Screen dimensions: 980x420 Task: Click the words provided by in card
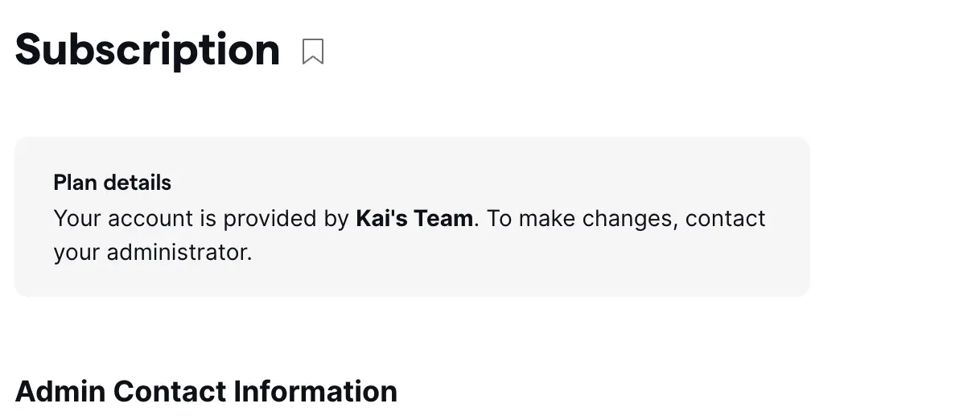[286, 219]
